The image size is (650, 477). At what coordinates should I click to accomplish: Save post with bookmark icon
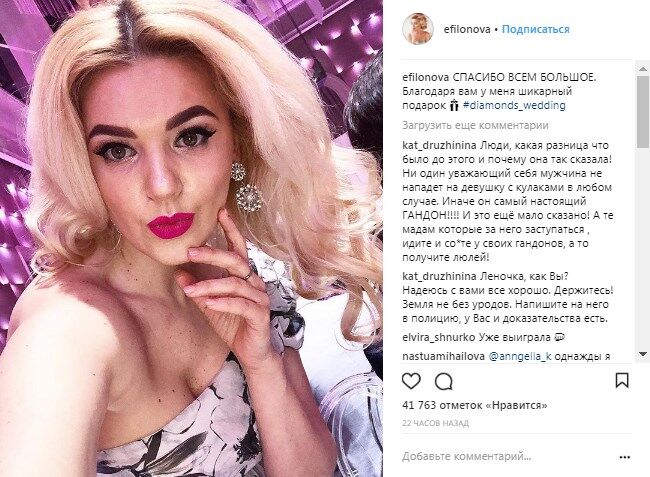(622, 380)
